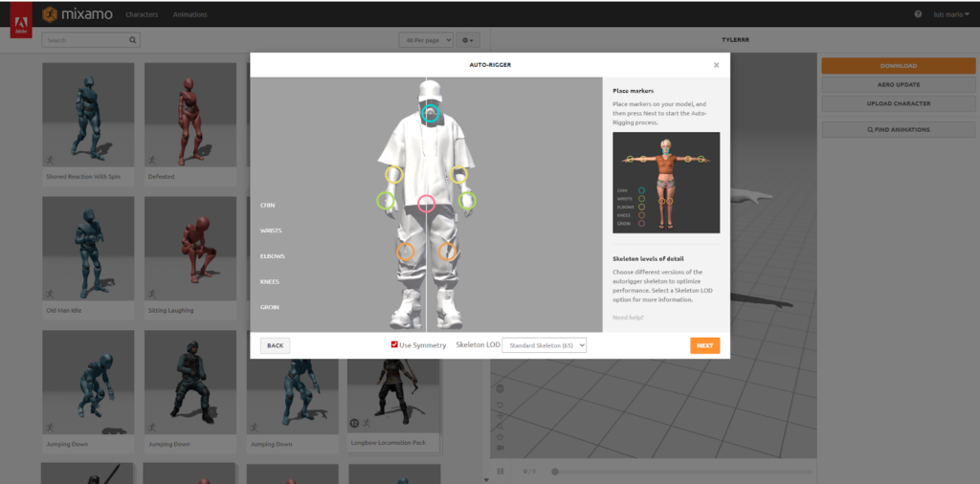The height and width of the screenshot is (484, 980).
Task: Click the yellow elbow marker on the viewer's left
Action: pyautogui.click(x=393, y=175)
